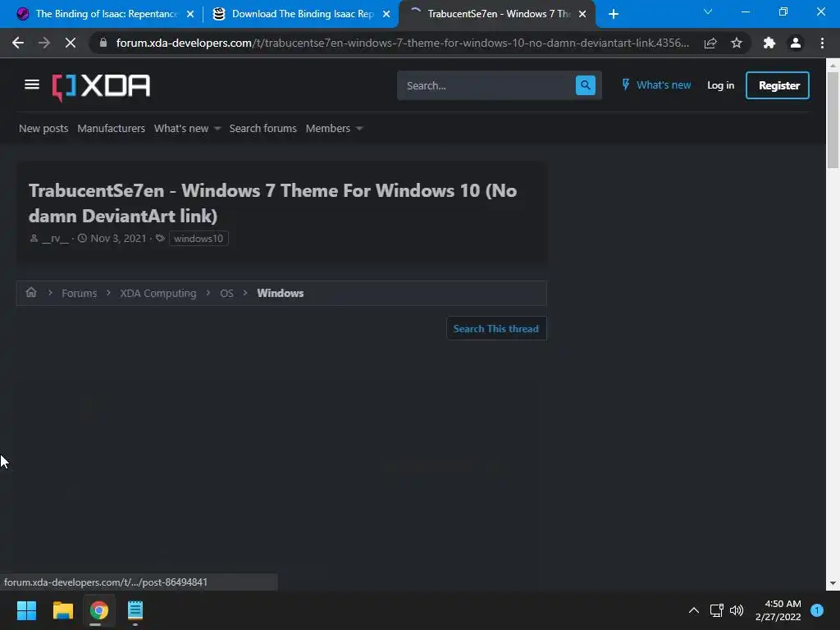The width and height of the screenshot is (840, 630).
Task: Go to Windows breadcrumb
Action: coord(281,293)
